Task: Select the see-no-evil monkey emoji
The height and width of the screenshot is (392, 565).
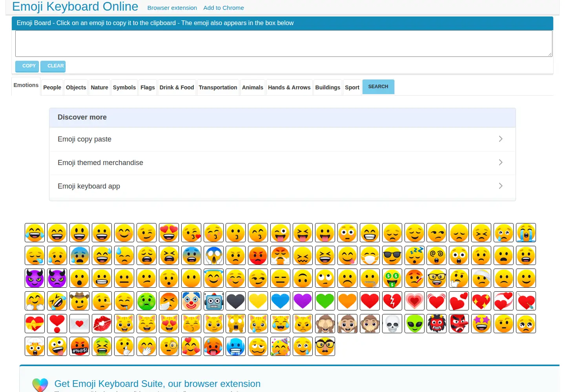Action: (x=325, y=324)
